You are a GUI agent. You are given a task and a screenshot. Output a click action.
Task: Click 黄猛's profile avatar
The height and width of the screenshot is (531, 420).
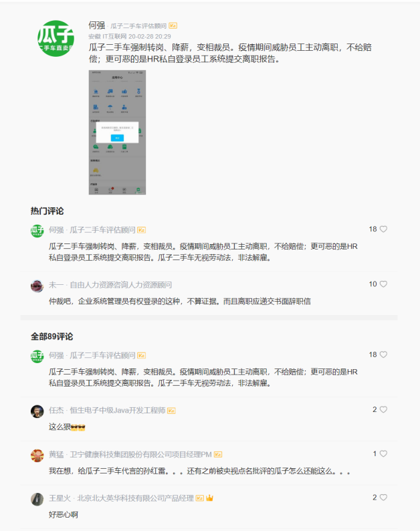(37, 455)
